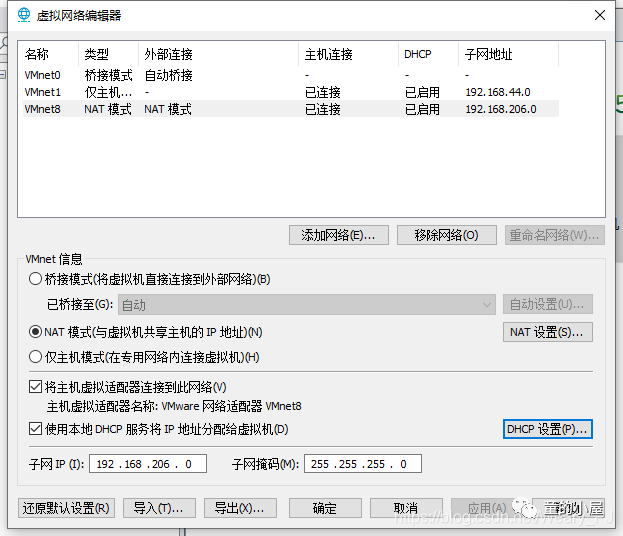Click 移除网络(O) button
The height and width of the screenshot is (536, 623).
[447, 235]
